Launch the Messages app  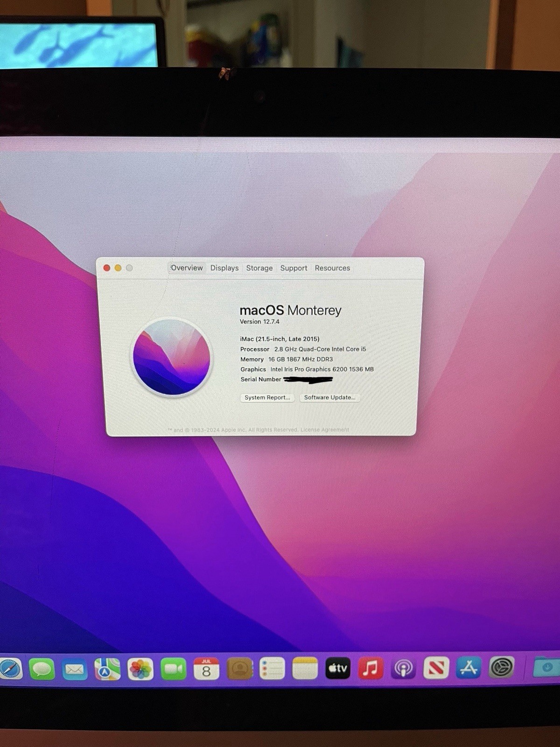click(42, 669)
